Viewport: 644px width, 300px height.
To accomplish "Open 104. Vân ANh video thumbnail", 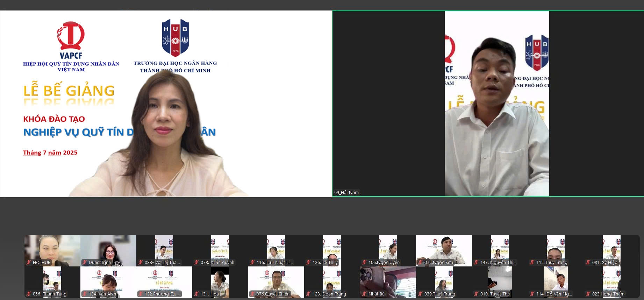I will point(108,282).
